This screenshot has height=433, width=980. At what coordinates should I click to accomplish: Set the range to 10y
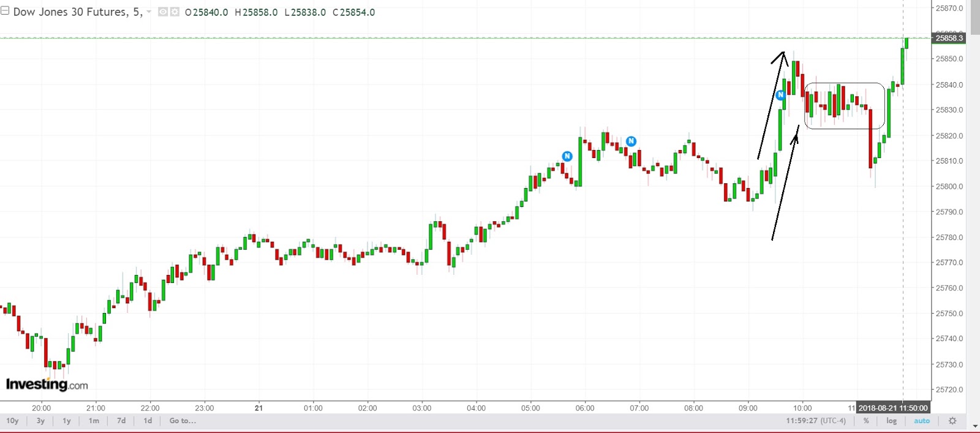12,421
